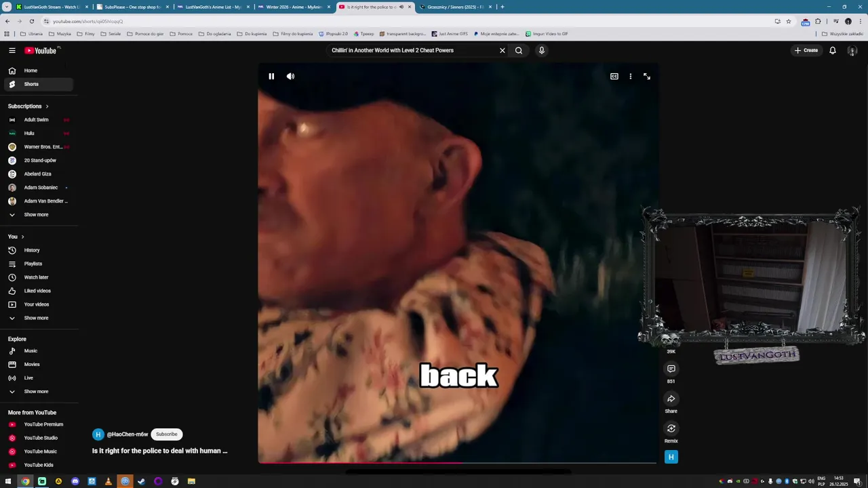Screen dimensions: 868x488
Task: Open Discord from the taskbar
Action: (x=75, y=481)
